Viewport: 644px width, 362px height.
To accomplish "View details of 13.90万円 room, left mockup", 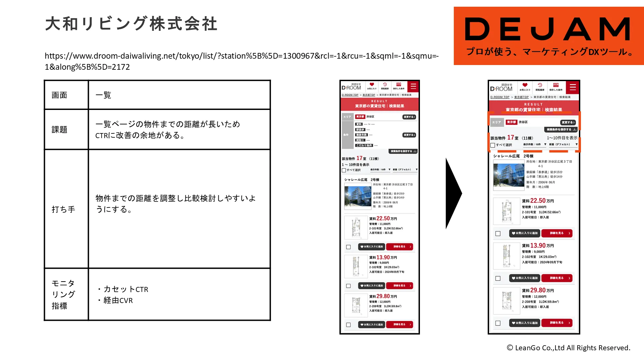I will (399, 286).
